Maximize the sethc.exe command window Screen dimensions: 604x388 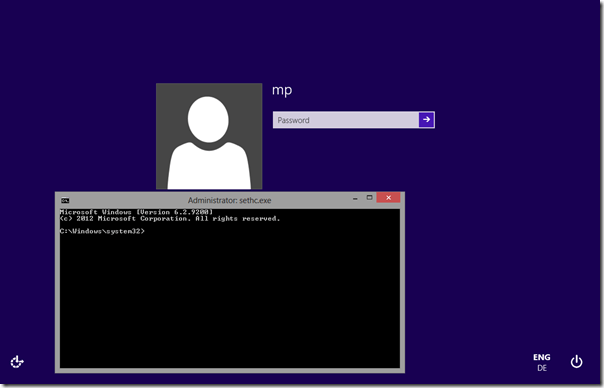tap(369, 198)
